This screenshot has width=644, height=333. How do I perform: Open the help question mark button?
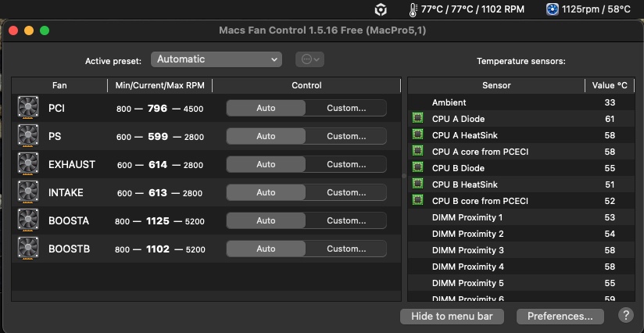pyautogui.click(x=625, y=315)
